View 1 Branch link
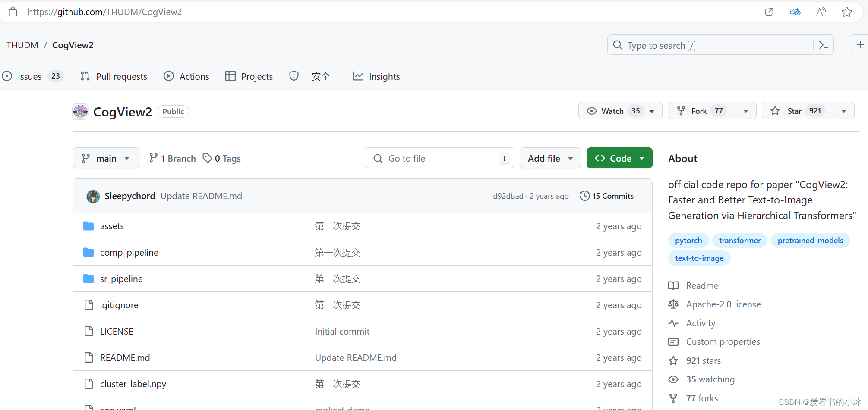 (172, 158)
